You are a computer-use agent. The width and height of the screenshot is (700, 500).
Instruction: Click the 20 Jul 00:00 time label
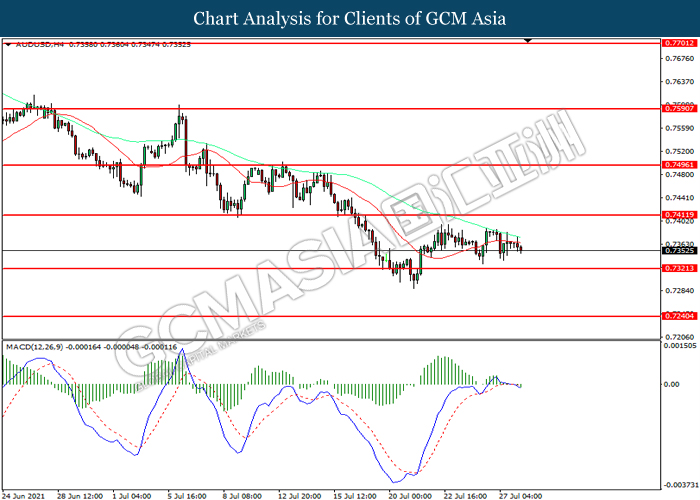(x=410, y=496)
